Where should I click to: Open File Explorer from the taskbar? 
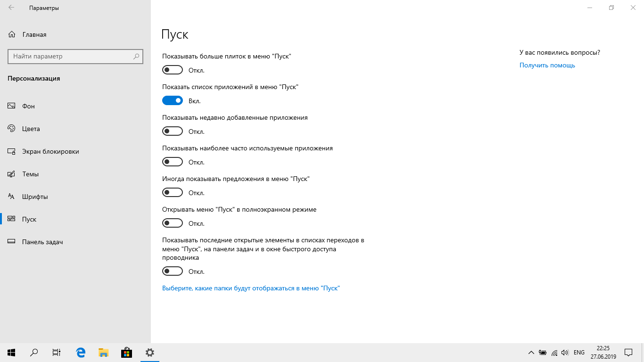click(104, 352)
